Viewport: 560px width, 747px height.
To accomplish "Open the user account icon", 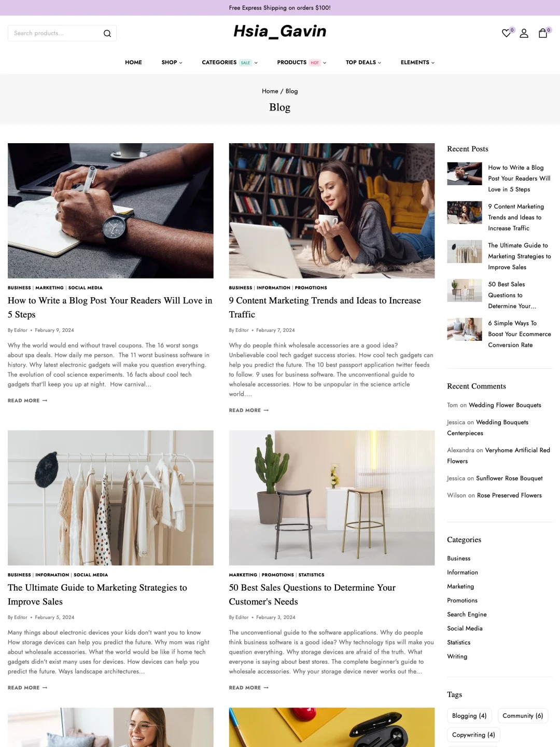I will 524,33.
